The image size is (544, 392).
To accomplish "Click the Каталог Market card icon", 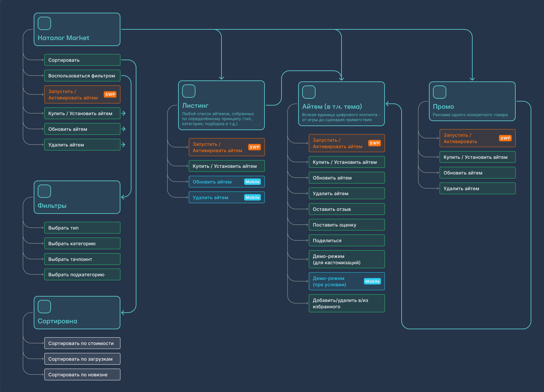I will tap(44, 23).
